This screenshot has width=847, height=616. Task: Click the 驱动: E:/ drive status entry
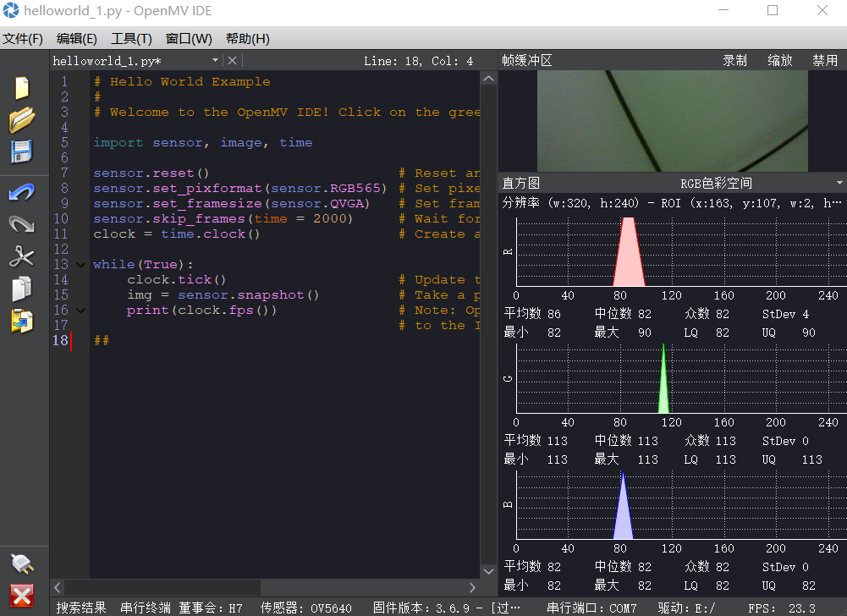click(x=686, y=608)
